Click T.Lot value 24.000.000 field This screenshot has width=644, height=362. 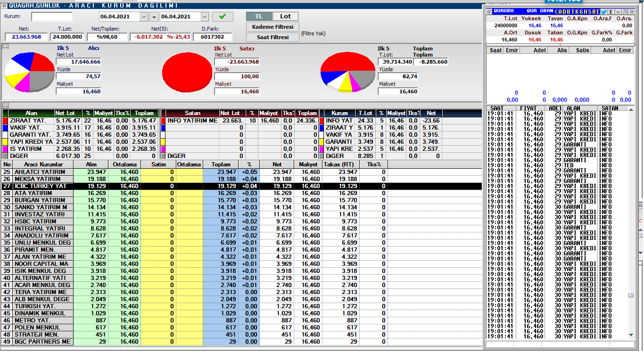67,37
